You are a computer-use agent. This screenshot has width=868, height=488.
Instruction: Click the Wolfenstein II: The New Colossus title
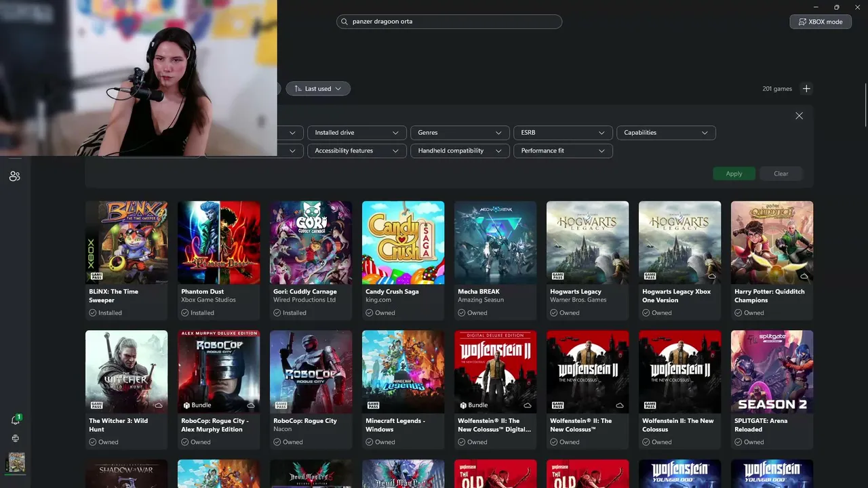tap(678, 425)
